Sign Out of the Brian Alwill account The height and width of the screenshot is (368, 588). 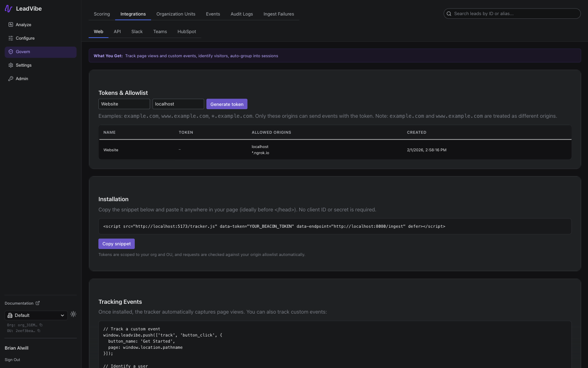12,360
